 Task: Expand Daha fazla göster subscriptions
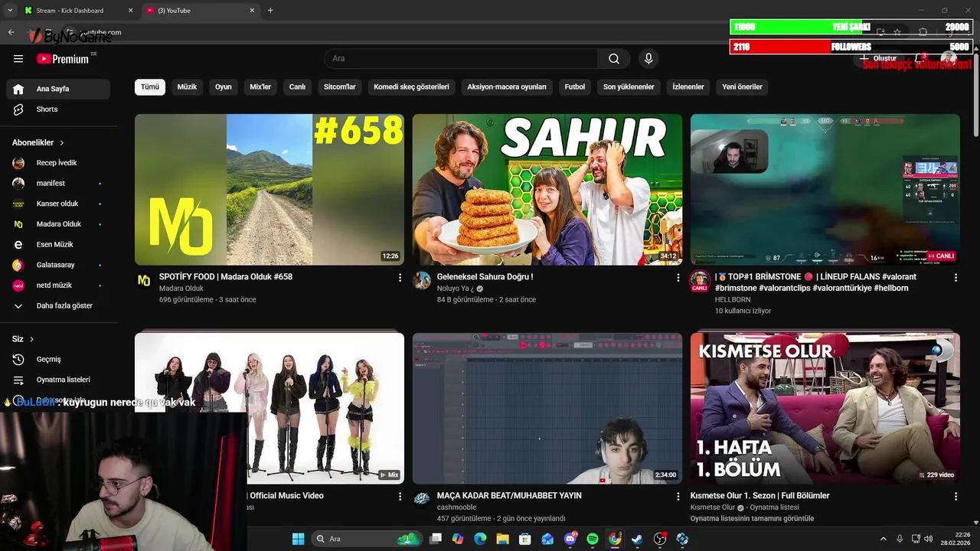point(58,305)
